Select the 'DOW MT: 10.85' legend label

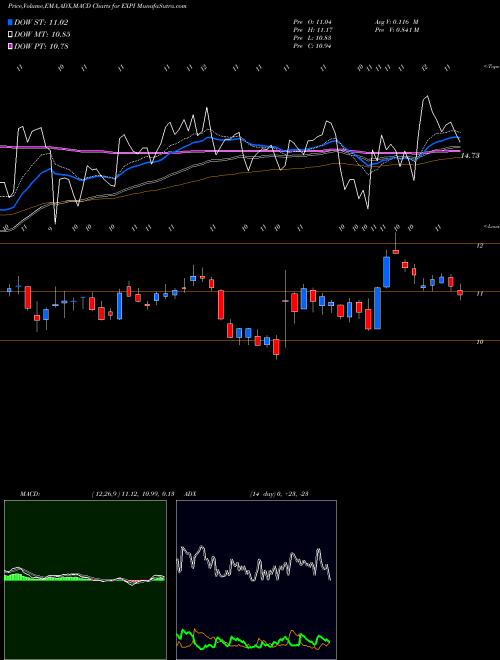coord(42,35)
